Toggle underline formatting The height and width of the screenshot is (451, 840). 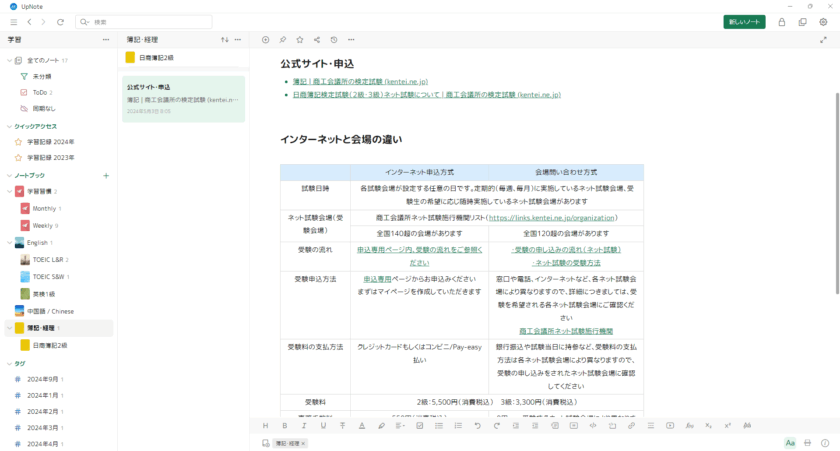323,426
